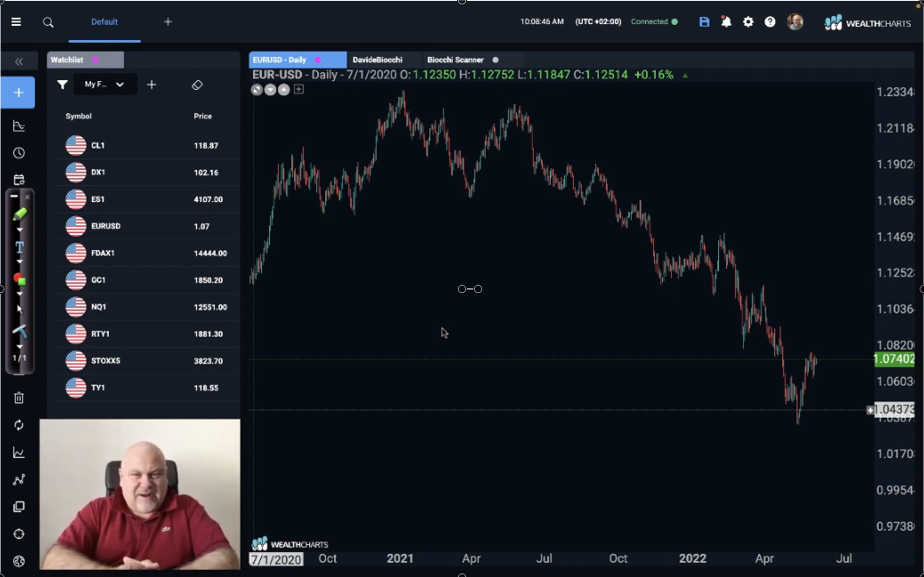Switch to the Biocchi Scanner tab
This screenshot has width=924, height=577.
tap(455, 60)
